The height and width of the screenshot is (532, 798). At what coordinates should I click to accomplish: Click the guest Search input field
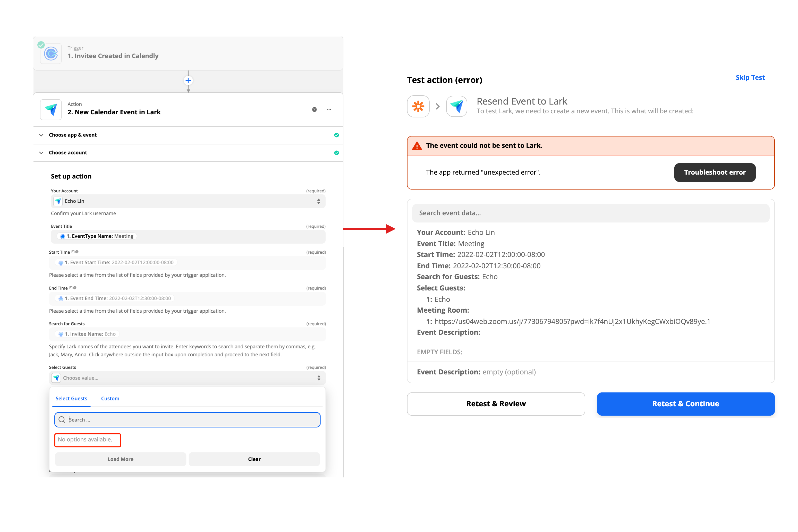(x=187, y=420)
